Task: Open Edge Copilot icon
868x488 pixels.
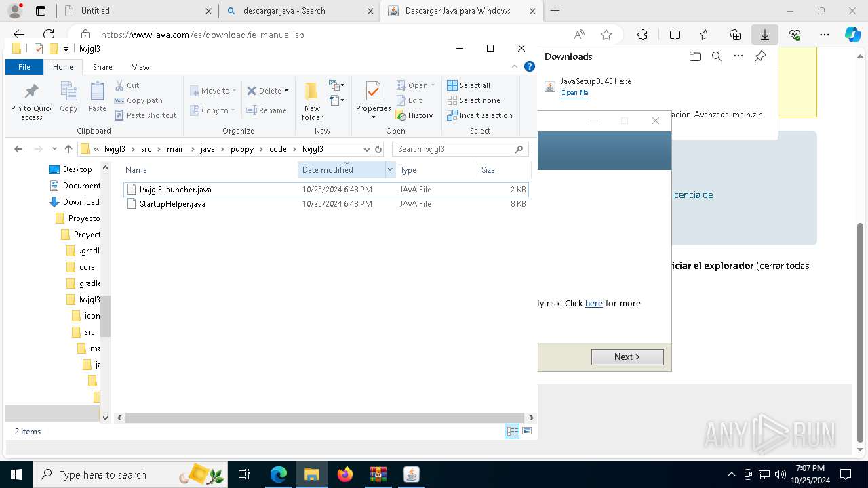Action: pos(852,35)
